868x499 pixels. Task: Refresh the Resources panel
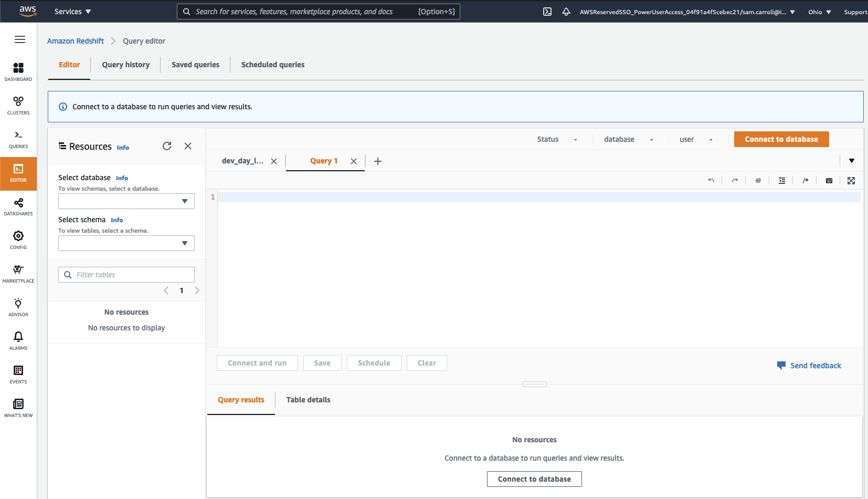167,146
